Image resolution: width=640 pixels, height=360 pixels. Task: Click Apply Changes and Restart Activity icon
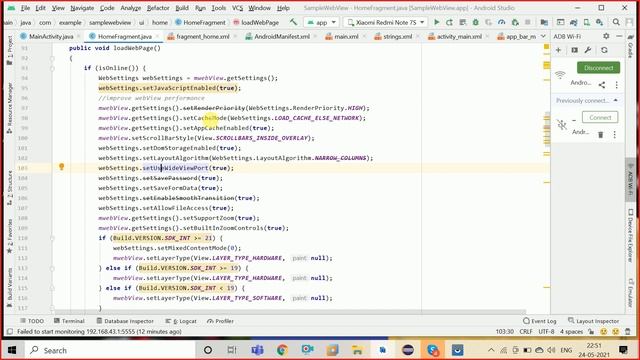coord(449,22)
